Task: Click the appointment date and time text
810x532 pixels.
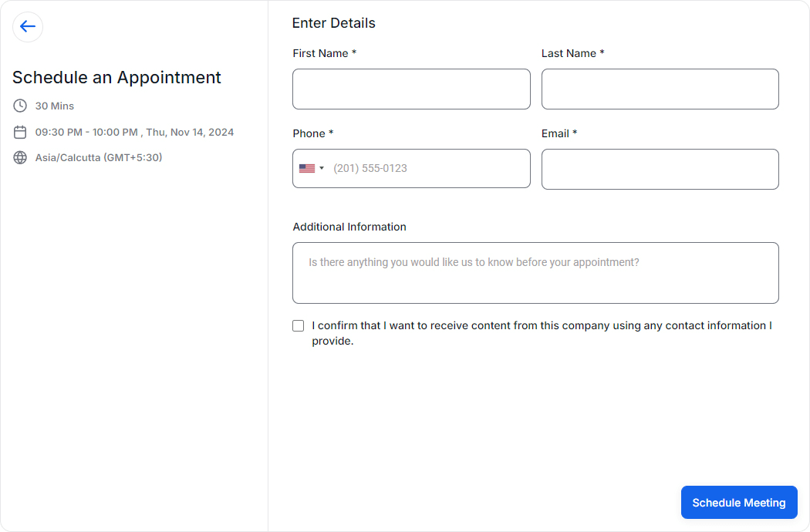Action: (x=134, y=132)
